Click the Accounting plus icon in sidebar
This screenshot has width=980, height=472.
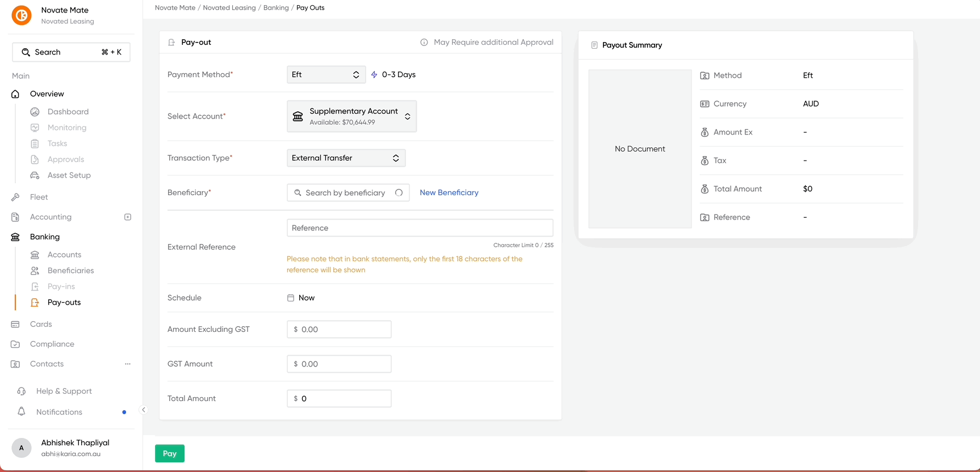128,217
